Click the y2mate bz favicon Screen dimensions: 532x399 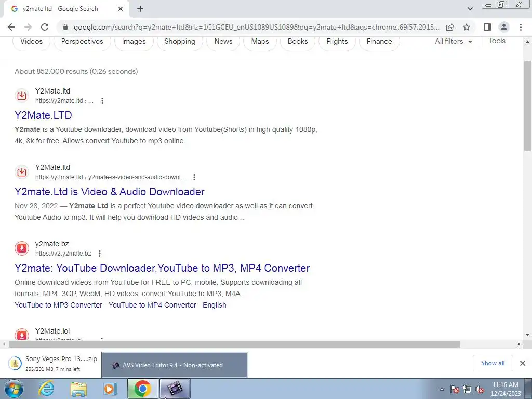22,248
